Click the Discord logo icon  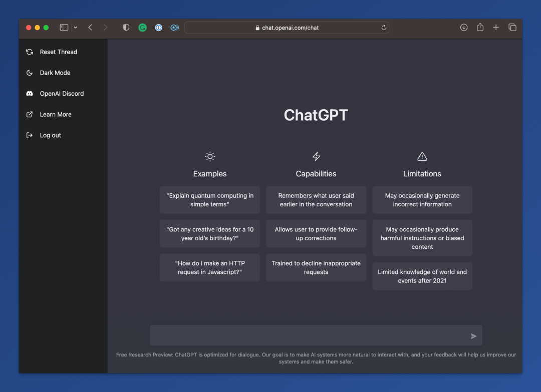click(x=30, y=94)
